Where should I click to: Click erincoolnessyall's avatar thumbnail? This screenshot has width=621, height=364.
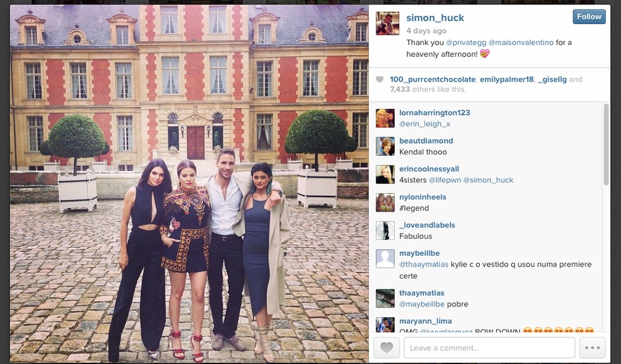pyautogui.click(x=385, y=174)
